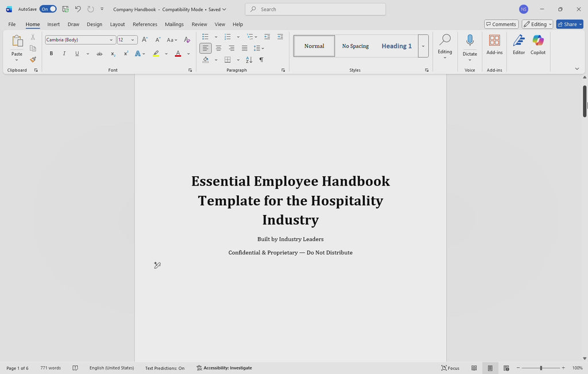The width and height of the screenshot is (588, 374).
Task: Open the Format Painter tool
Action: (33, 59)
